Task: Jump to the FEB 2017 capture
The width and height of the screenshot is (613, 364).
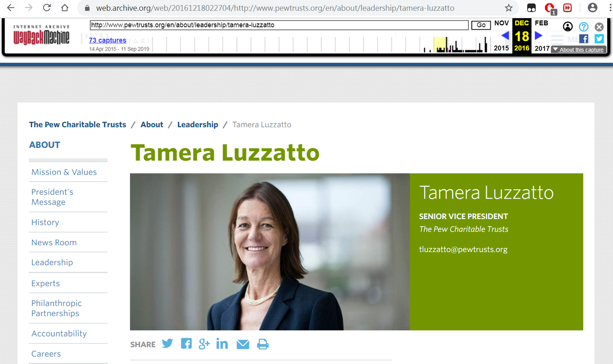Action: tap(542, 35)
